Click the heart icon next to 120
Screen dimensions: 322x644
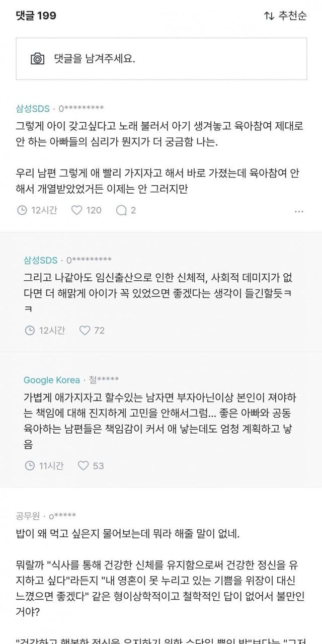76,210
